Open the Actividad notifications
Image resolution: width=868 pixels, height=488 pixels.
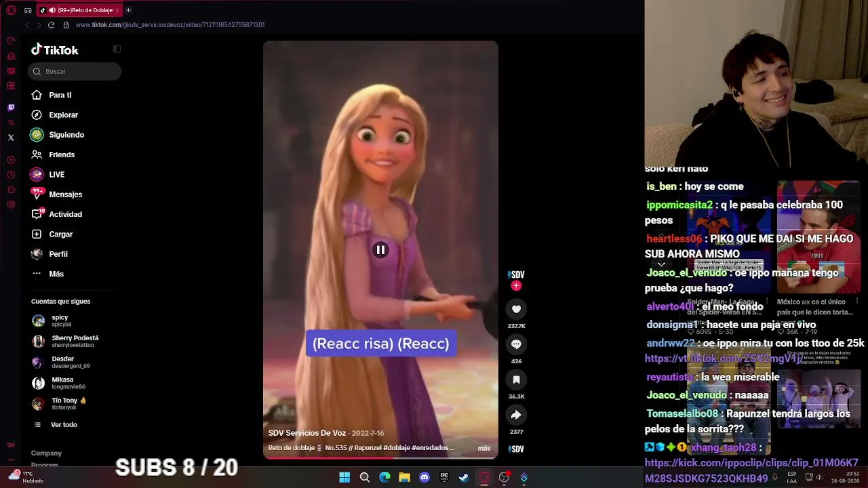[x=57, y=214]
